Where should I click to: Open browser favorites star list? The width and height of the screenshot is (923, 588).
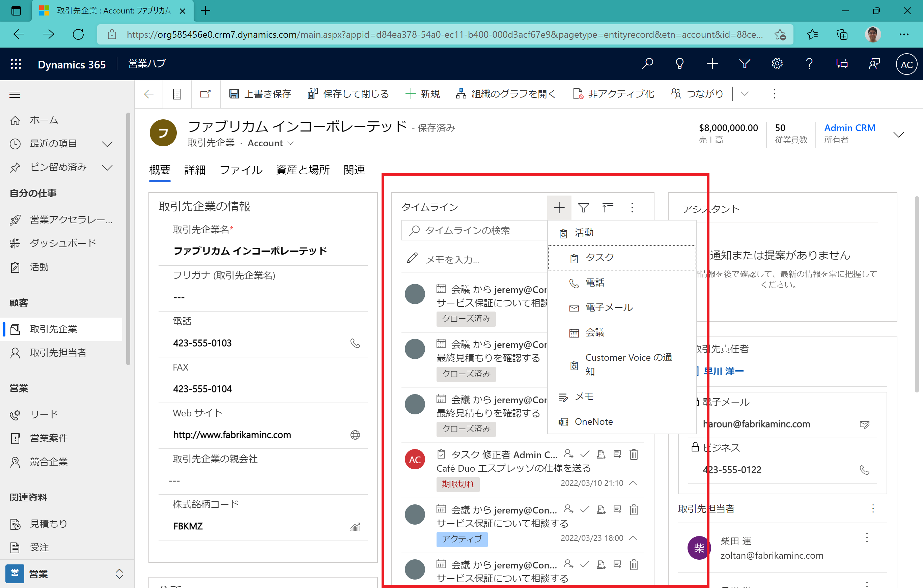812,34
